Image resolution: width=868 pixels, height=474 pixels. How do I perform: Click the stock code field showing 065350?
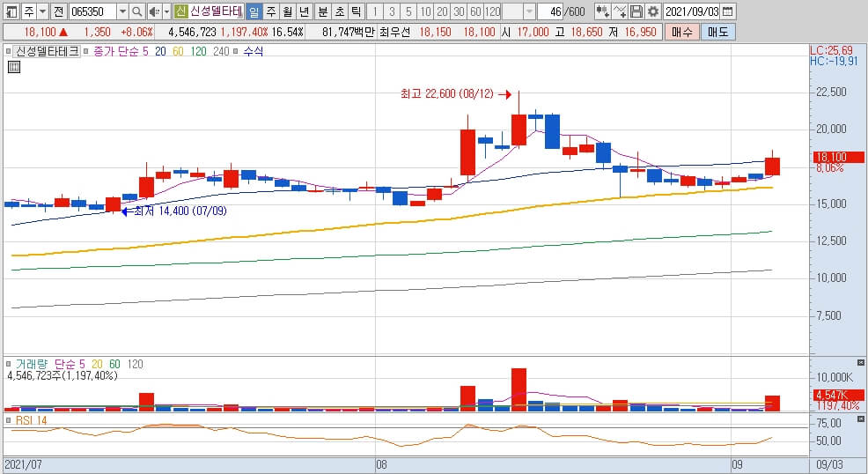point(92,11)
